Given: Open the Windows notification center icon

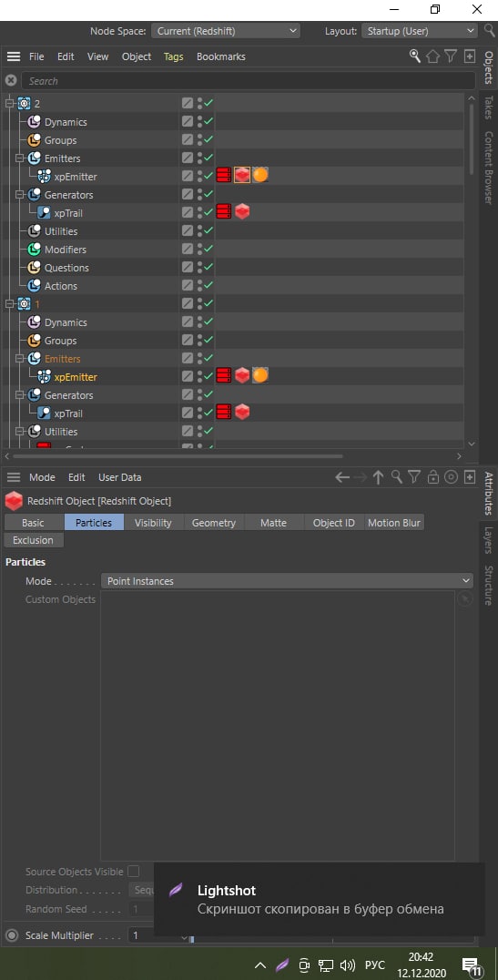Looking at the screenshot, I should point(471,965).
